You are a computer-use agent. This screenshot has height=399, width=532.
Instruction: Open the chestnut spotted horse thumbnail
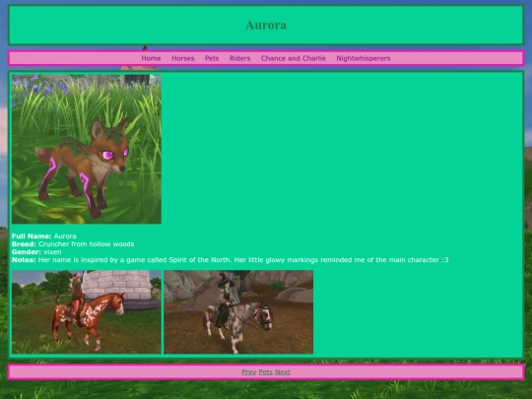point(87,312)
